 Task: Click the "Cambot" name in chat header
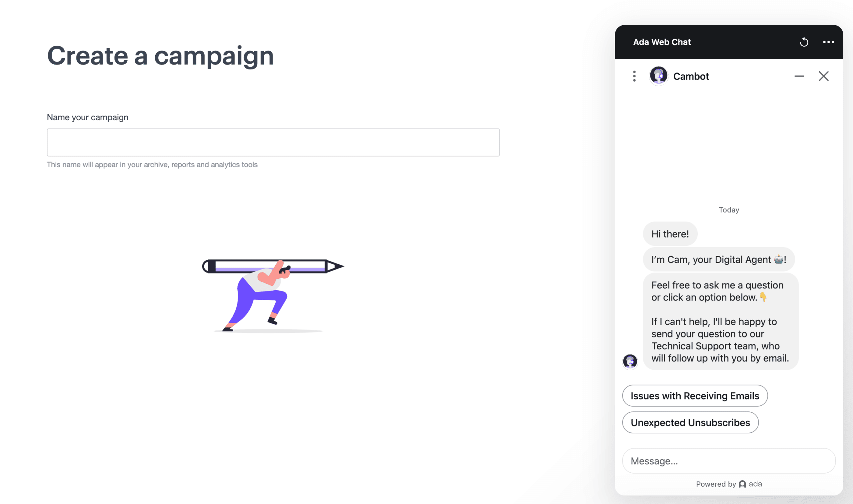691,76
